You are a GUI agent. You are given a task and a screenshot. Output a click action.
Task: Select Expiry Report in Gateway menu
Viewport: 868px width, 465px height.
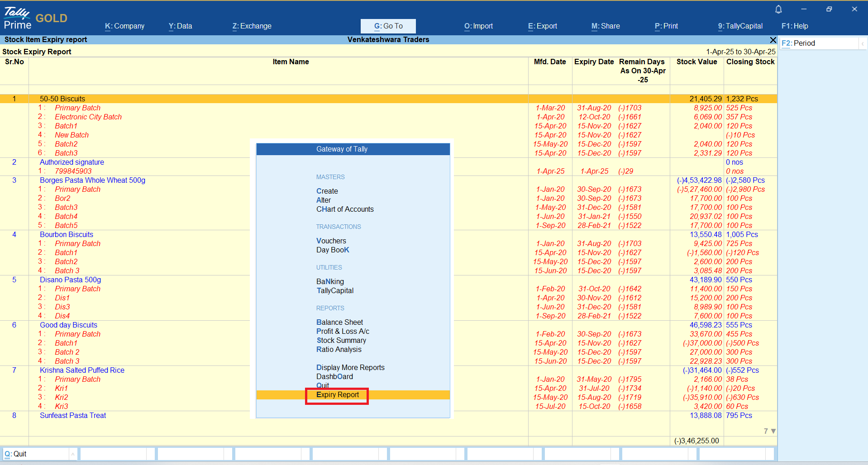pyautogui.click(x=337, y=395)
